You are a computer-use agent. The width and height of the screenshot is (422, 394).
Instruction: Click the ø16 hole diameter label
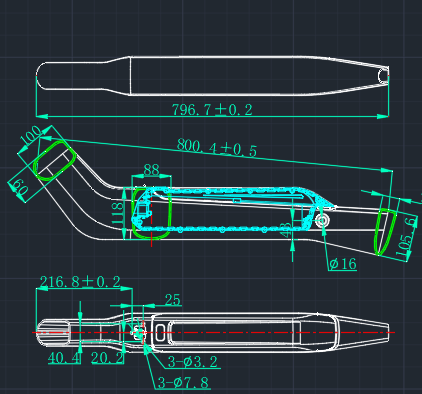[343, 264]
